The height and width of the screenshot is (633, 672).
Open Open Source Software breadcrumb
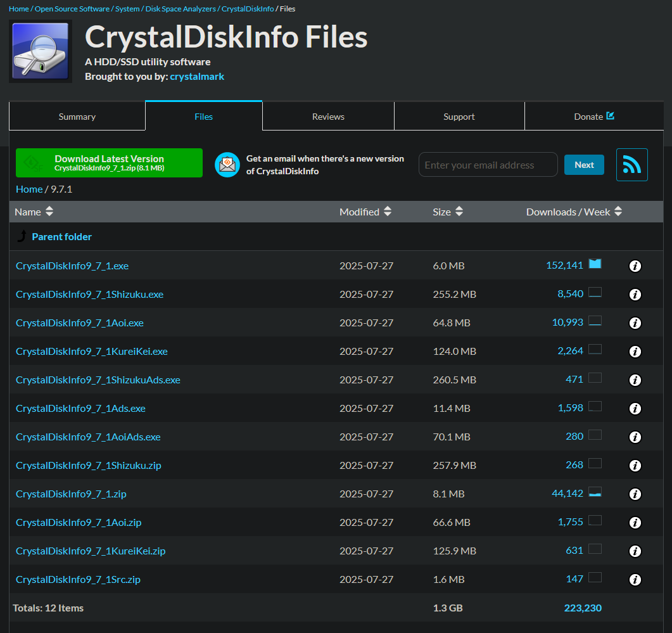pos(72,9)
